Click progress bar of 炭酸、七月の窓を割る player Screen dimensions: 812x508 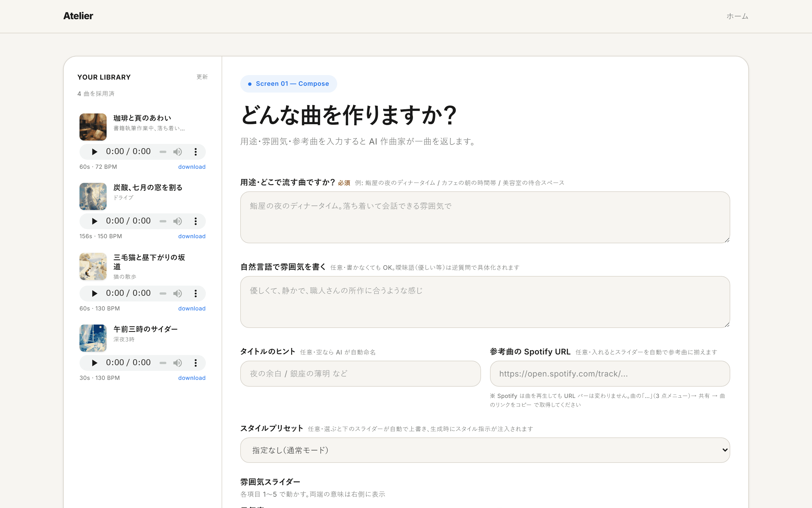tap(163, 221)
